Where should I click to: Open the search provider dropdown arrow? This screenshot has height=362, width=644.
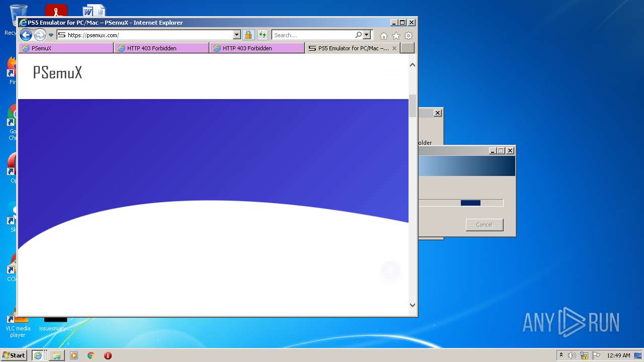tap(367, 35)
